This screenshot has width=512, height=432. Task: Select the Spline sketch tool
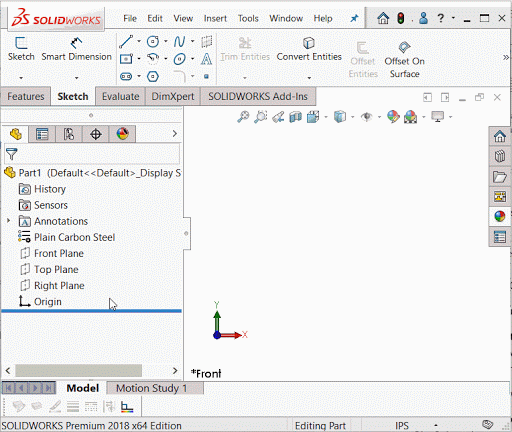point(180,42)
